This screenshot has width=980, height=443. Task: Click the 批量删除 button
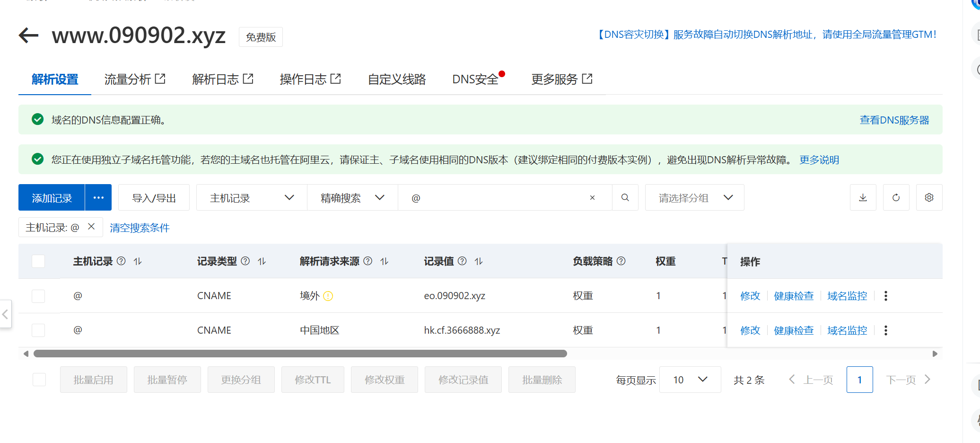point(542,380)
